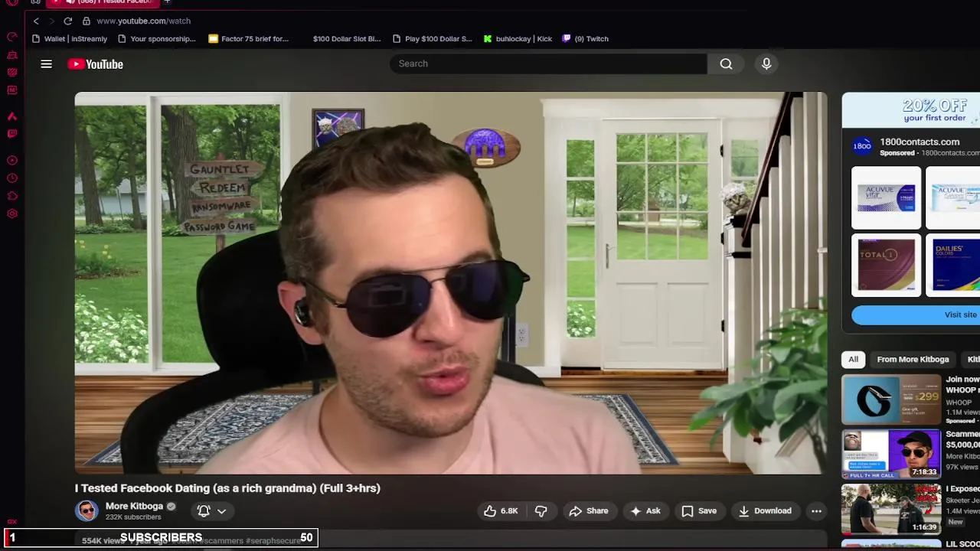Go forward with browser forward arrow

pos(51,21)
